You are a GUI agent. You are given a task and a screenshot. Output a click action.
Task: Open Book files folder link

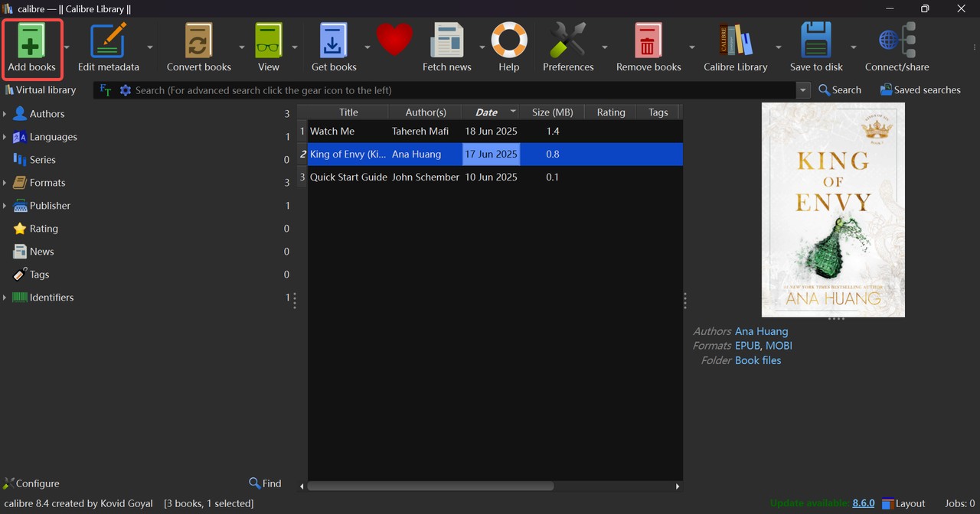point(758,360)
